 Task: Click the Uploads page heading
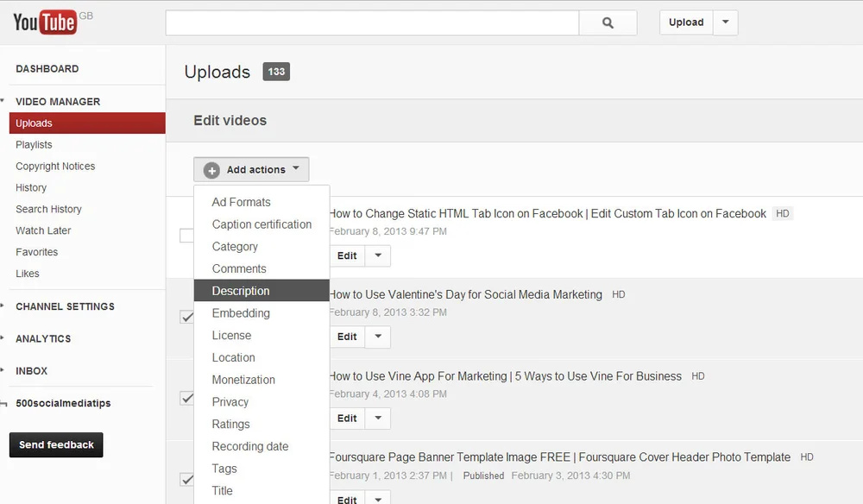coord(217,72)
